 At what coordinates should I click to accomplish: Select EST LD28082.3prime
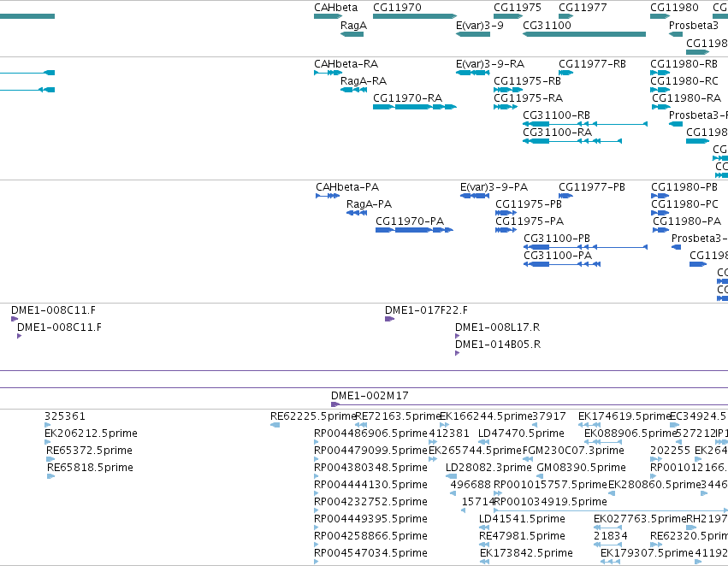point(451,476)
